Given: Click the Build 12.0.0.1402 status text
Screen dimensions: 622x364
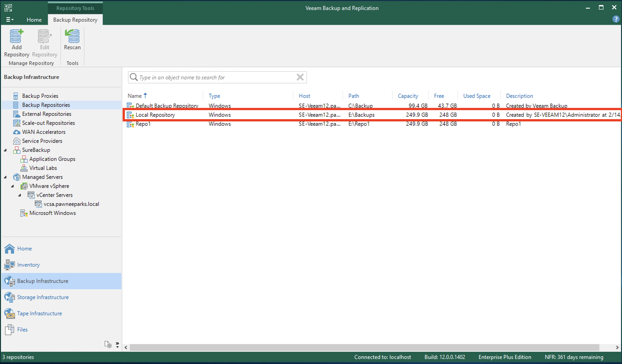Looking at the screenshot, I should coord(445,357).
